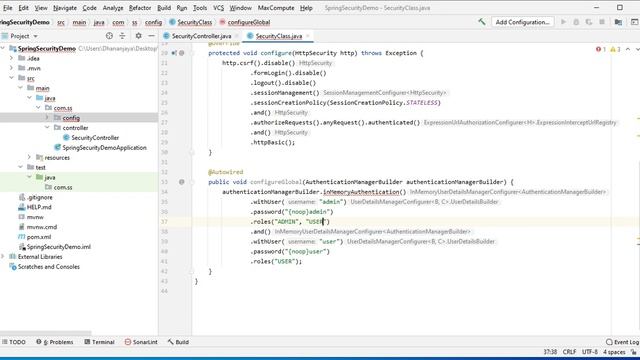The height and width of the screenshot is (360, 640).
Task: Expand the .mvn folder
Action: tap(11, 68)
